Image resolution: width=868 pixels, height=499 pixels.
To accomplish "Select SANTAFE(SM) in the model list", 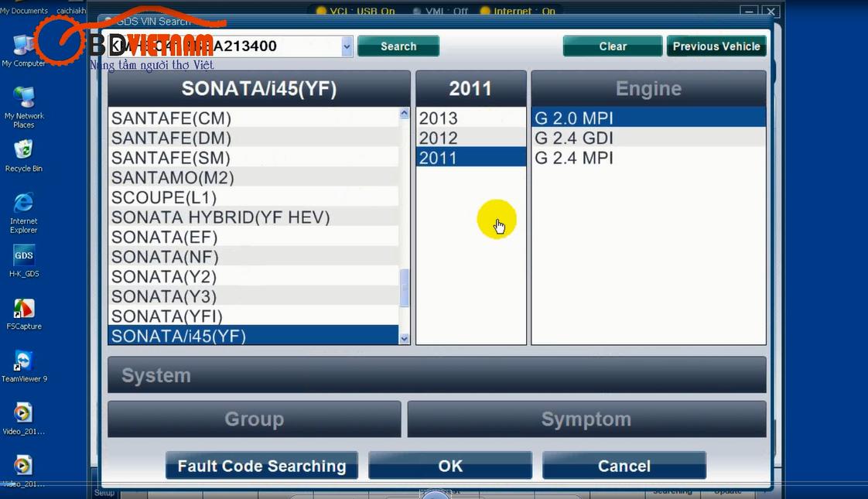I will tap(254, 158).
